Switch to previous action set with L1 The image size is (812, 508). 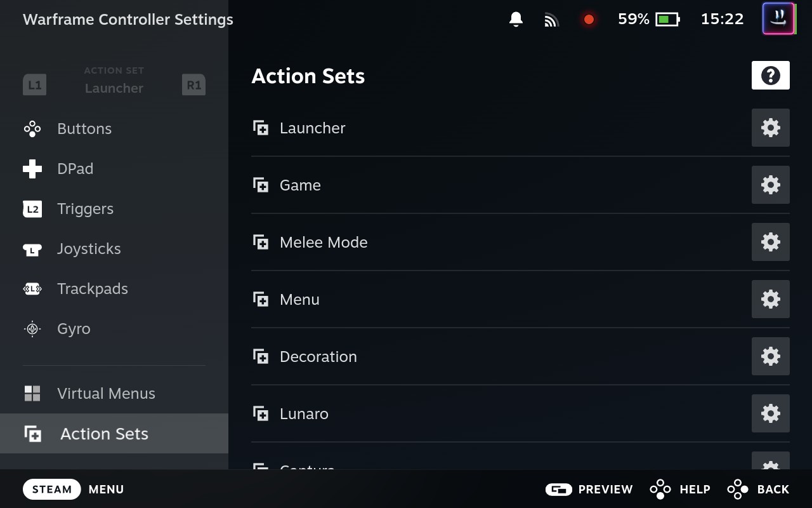[x=34, y=84]
